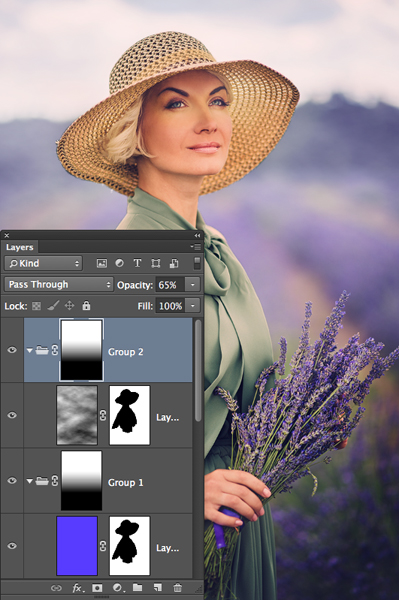Select silhouette mask of clouds layer
Viewport: 399px width, 600px height.
pyautogui.click(x=130, y=415)
